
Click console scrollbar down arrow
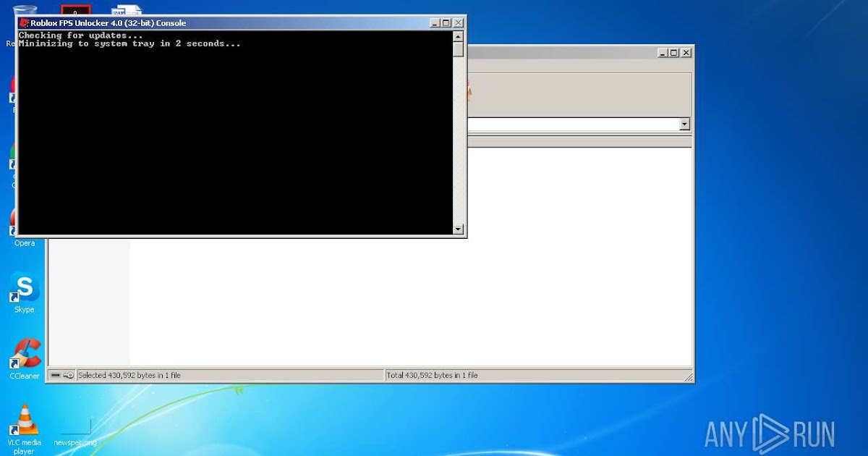[458, 229]
